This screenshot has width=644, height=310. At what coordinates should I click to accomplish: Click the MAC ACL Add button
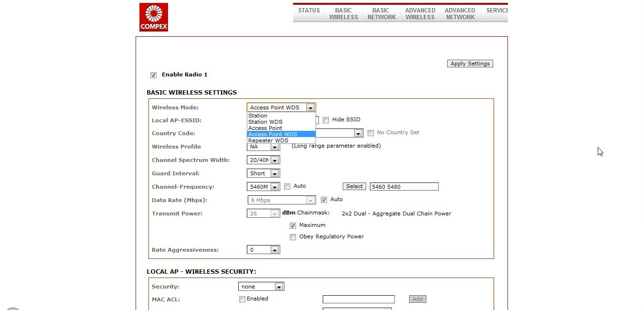point(418,299)
